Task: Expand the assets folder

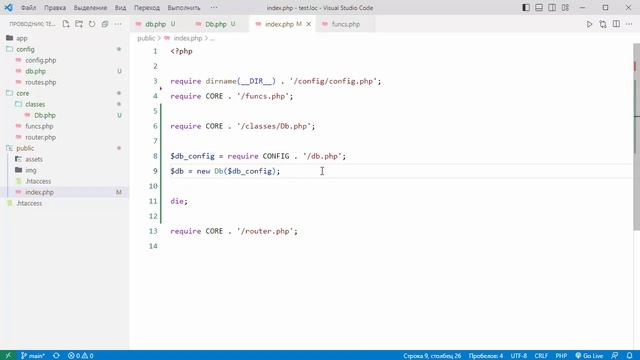Action: [33, 159]
